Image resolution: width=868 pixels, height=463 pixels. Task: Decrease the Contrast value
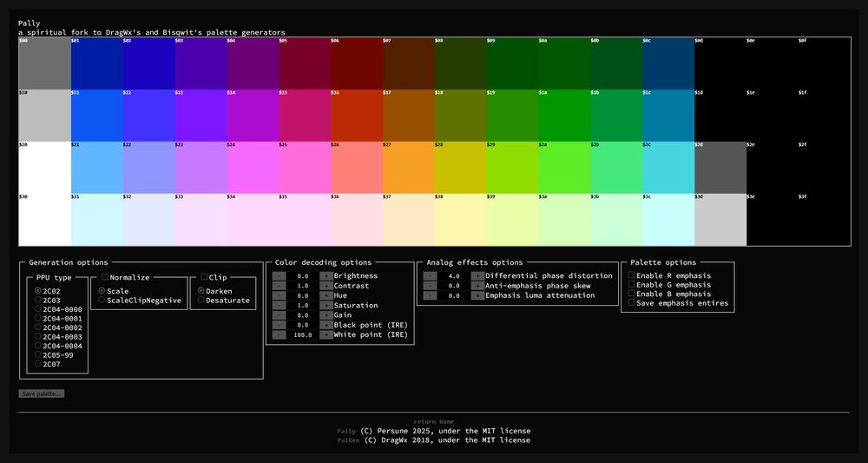[x=279, y=286]
